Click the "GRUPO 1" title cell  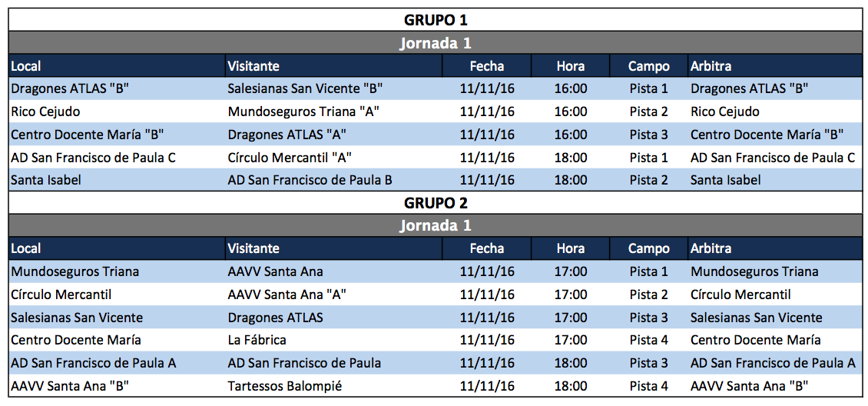435,20
